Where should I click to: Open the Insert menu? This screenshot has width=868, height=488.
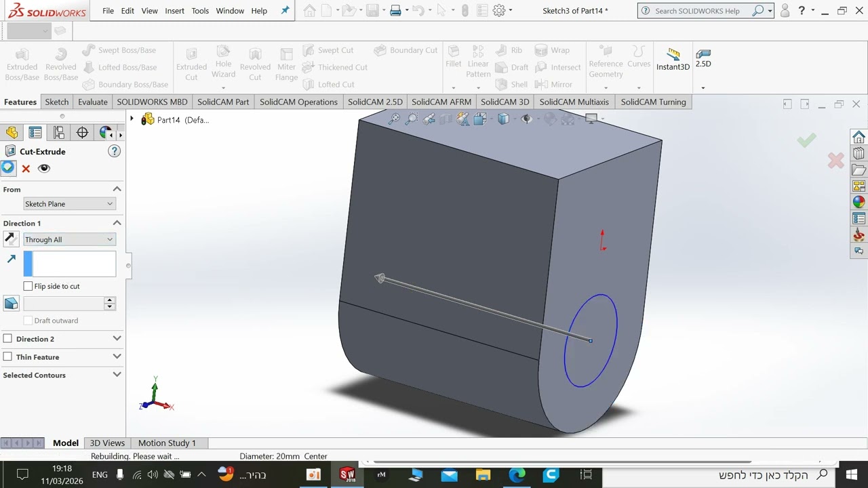click(174, 11)
